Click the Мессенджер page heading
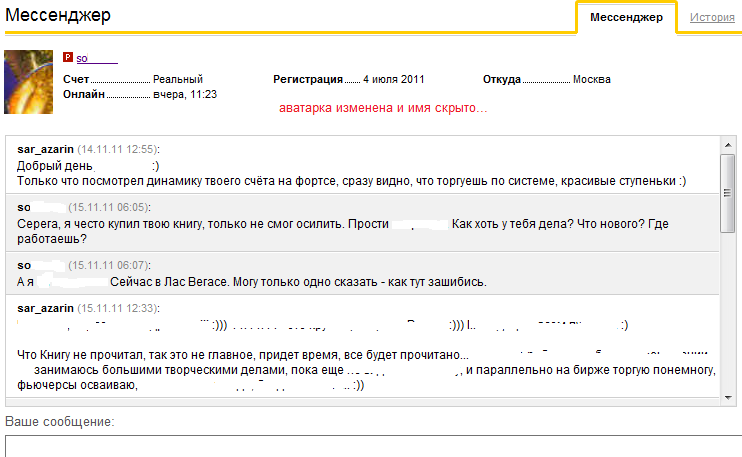 coord(58,15)
